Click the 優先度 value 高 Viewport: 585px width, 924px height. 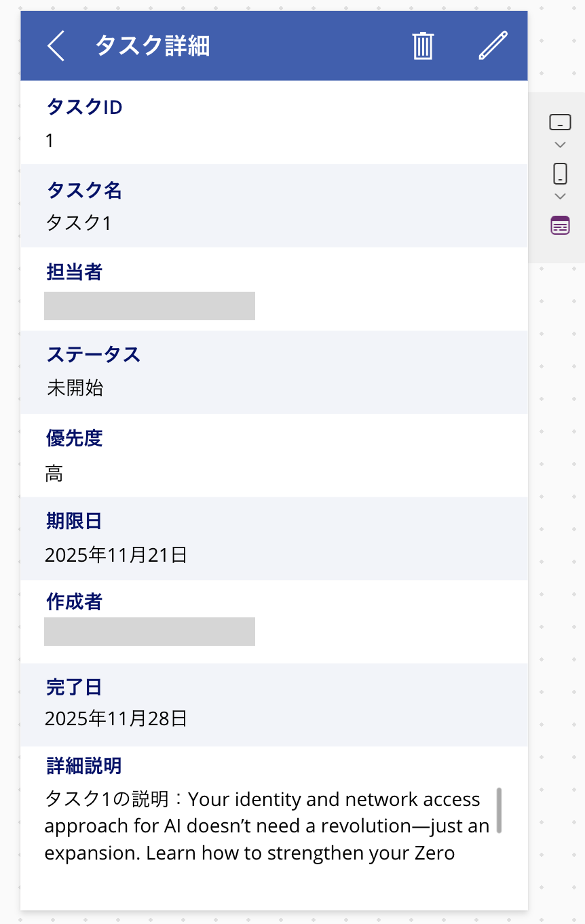click(x=54, y=474)
